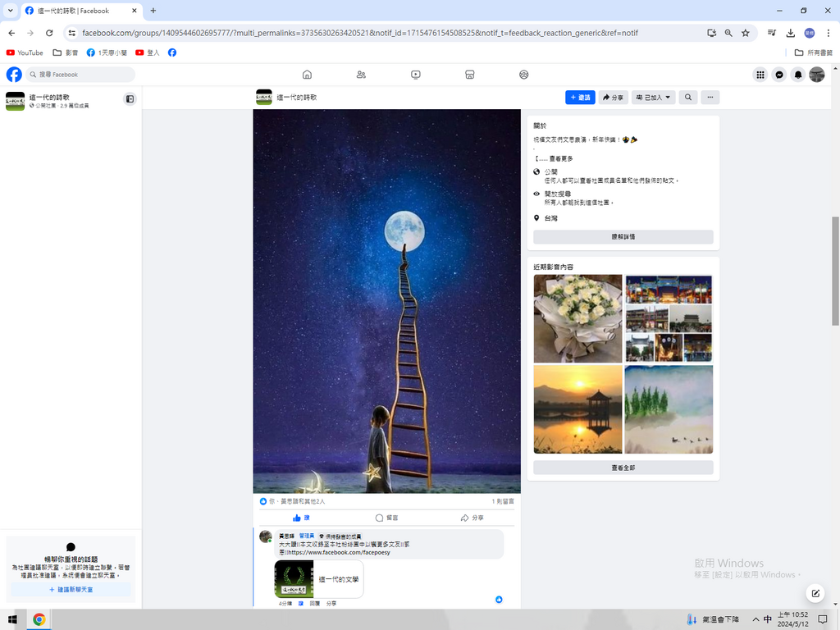
Task: Open the account profile picture menu
Action: click(817, 75)
